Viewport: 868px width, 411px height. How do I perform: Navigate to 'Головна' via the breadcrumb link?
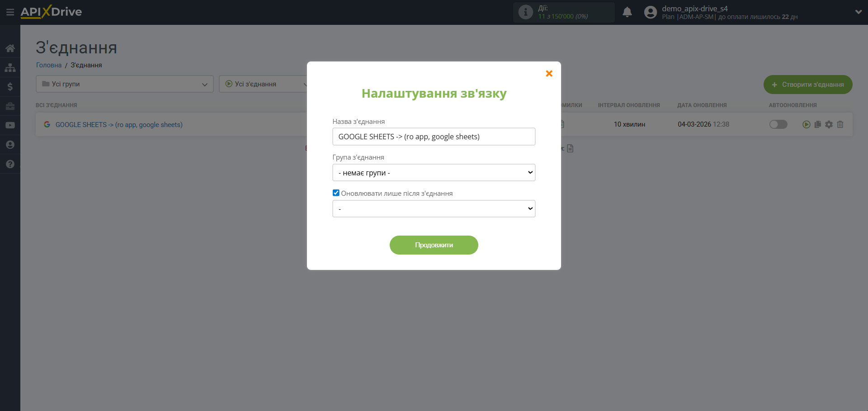point(48,65)
